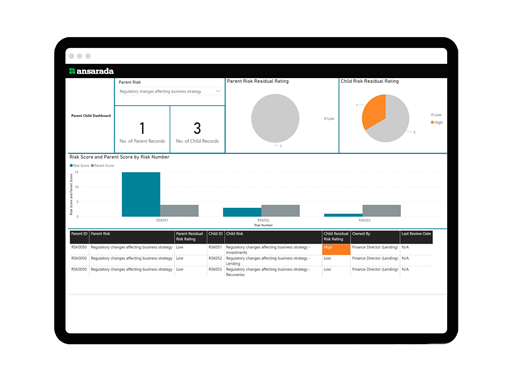
Task: Sort by Child Residual Risk Rating header
Action: [336, 237]
